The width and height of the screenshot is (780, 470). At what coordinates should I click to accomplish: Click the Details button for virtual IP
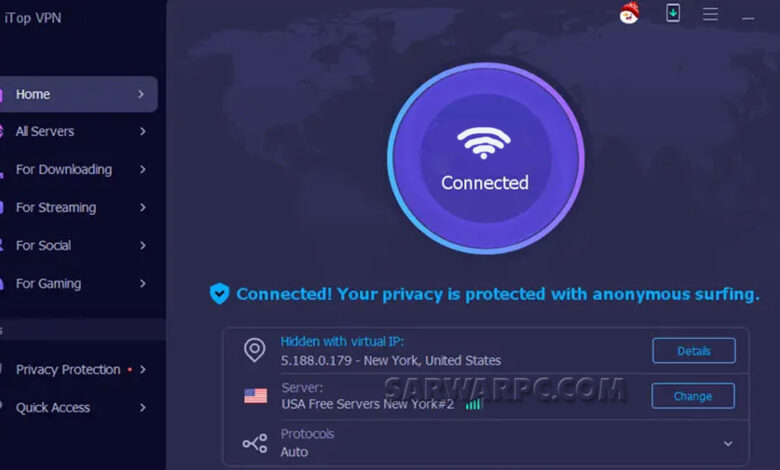point(694,351)
